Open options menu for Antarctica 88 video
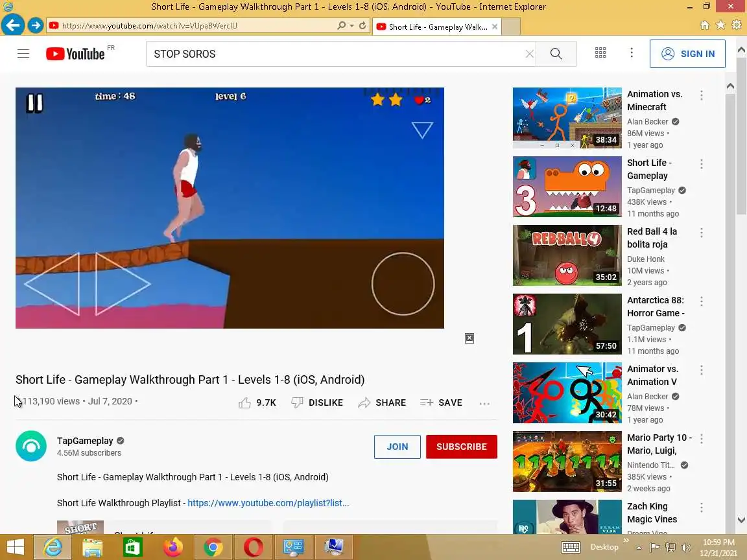Screen dimensions: 747x560 click(701, 301)
